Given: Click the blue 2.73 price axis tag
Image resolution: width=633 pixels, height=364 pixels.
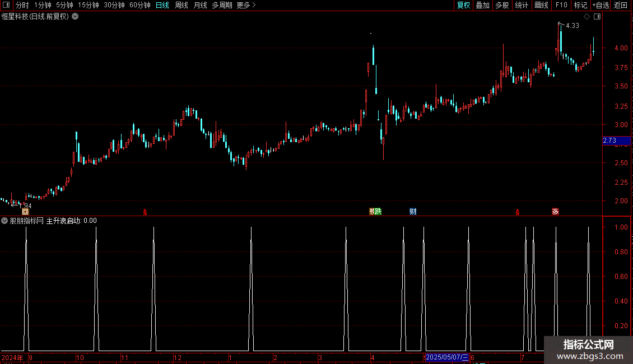Looking at the screenshot, I should click(616, 141).
